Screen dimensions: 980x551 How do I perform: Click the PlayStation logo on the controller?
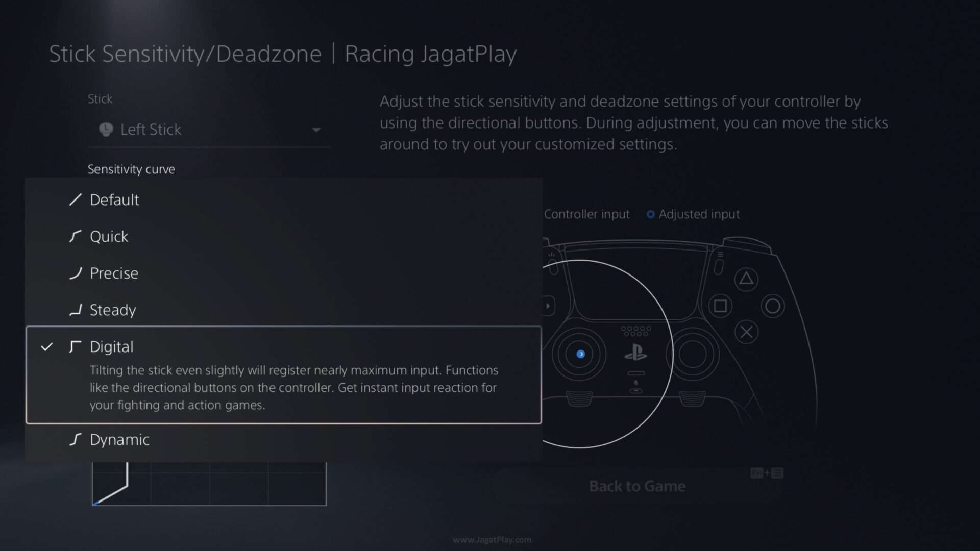pos(635,353)
